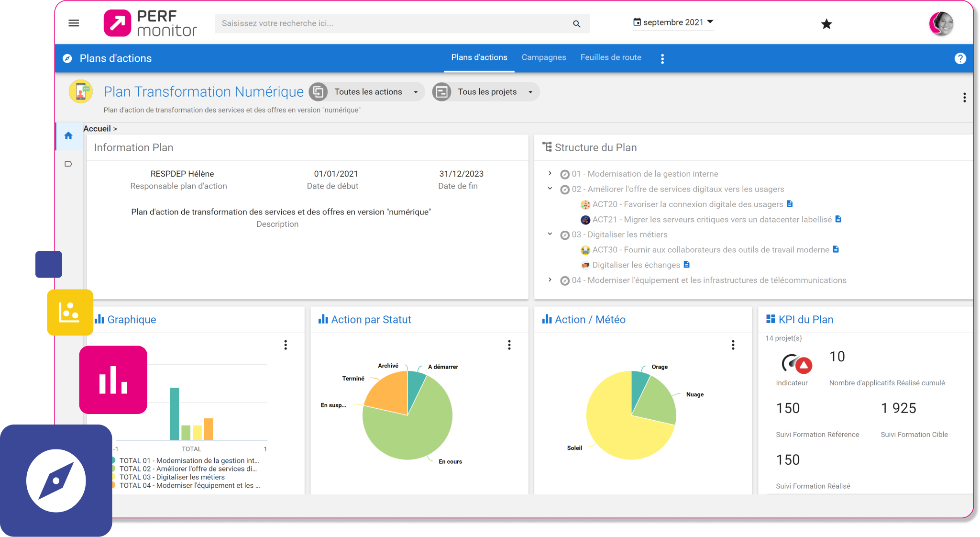Click the Plan Transformation Numérique plan icon
Viewport: 980px width, 537px height.
(x=81, y=91)
